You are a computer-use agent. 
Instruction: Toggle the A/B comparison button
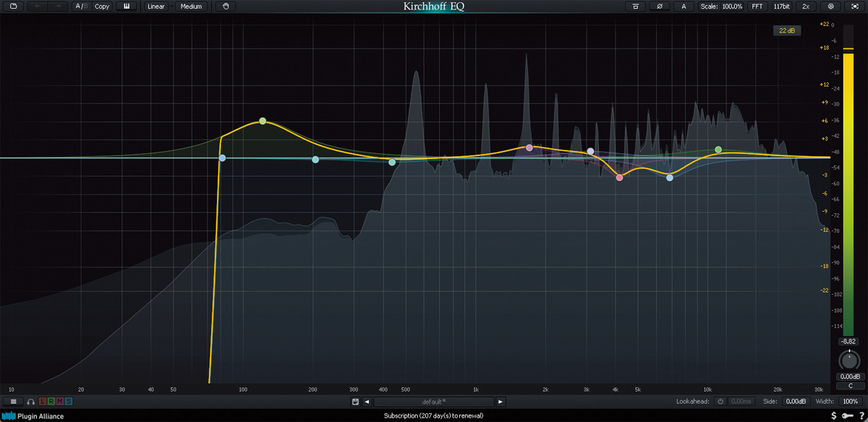(x=81, y=7)
